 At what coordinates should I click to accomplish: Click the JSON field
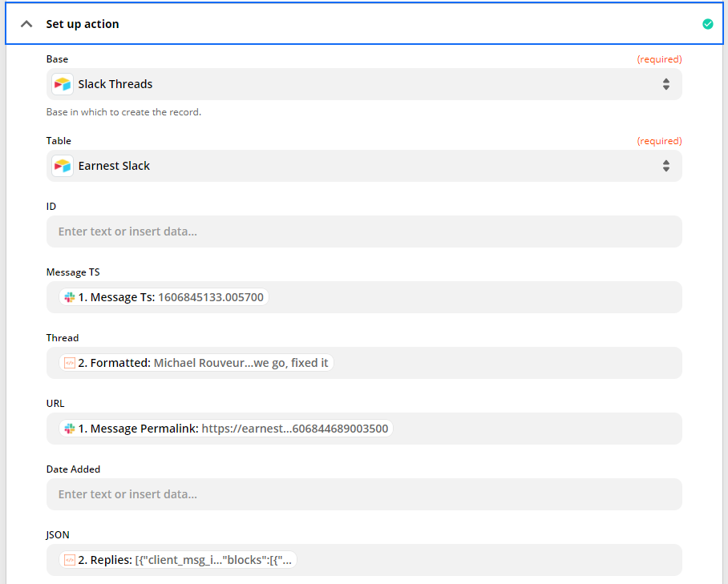364,560
